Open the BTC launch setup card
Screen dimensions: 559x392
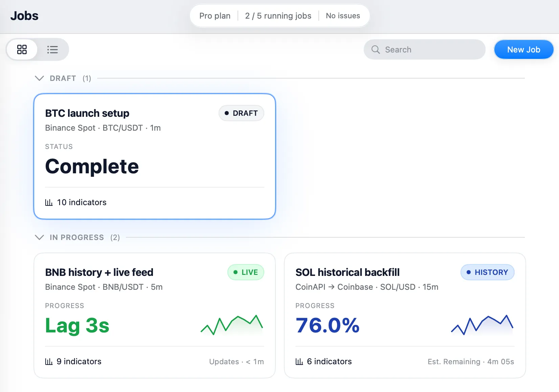[x=155, y=156]
